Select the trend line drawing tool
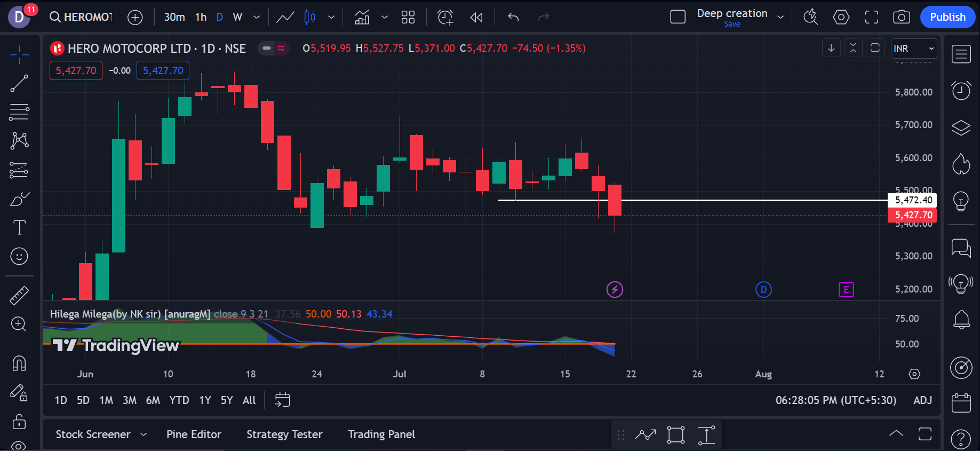 (x=19, y=83)
